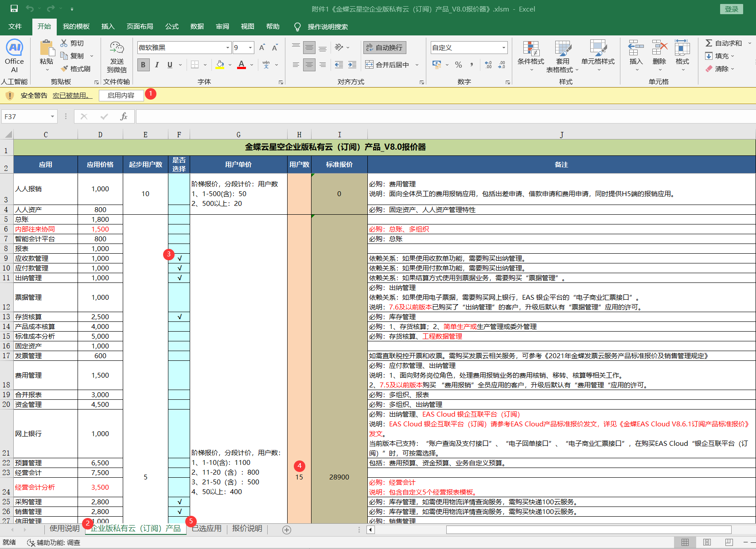Click into the formula bar

point(445,116)
